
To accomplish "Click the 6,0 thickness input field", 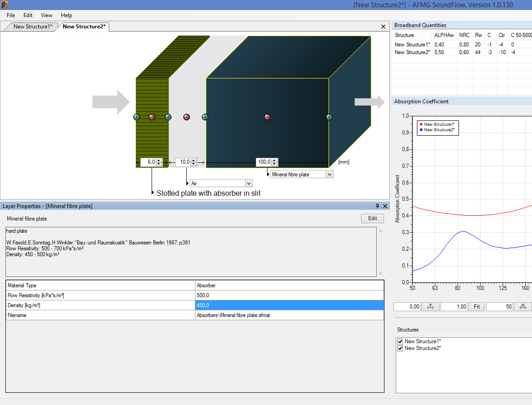I will [148, 162].
